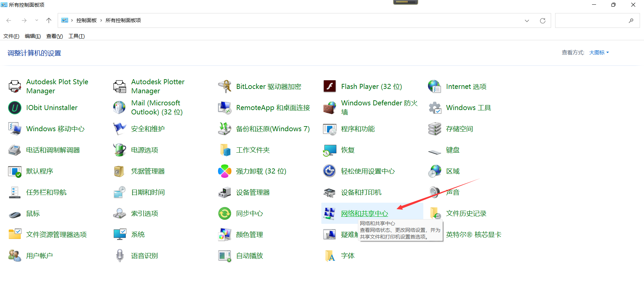This screenshot has height=302, width=644.
Task: Open Windows 移动中心 icon
Action: click(x=15, y=129)
